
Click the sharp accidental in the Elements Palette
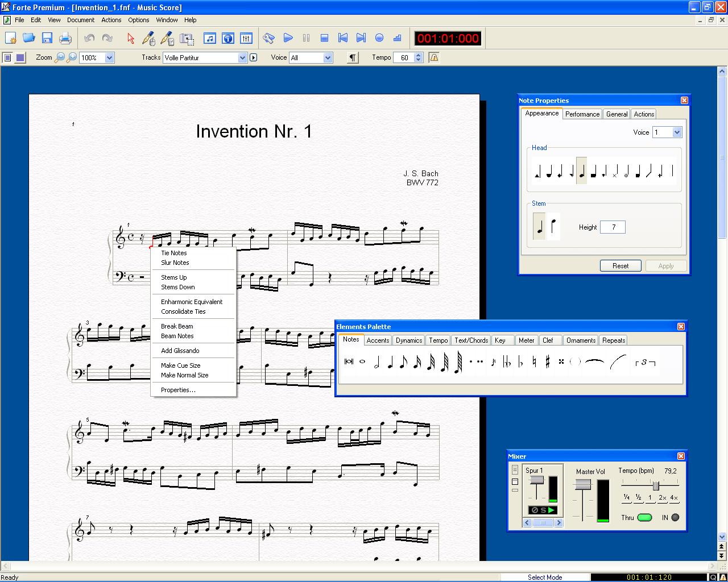click(547, 361)
